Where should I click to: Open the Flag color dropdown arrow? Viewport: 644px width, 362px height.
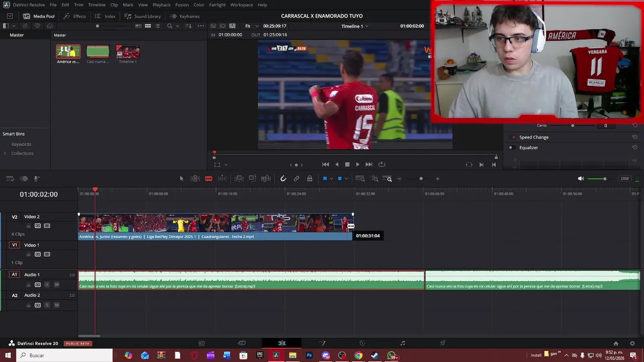coord(331,178)
